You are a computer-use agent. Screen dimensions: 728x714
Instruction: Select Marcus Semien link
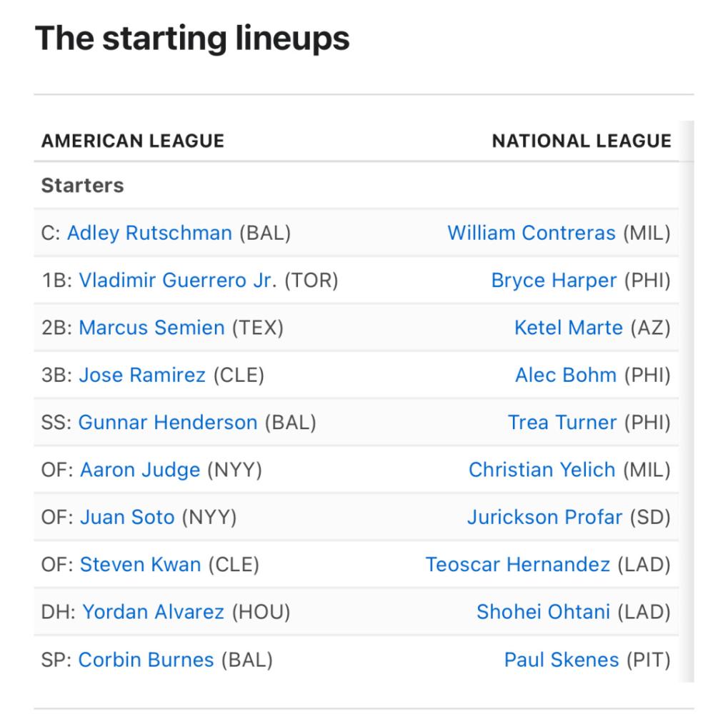(x=152, y=328)
